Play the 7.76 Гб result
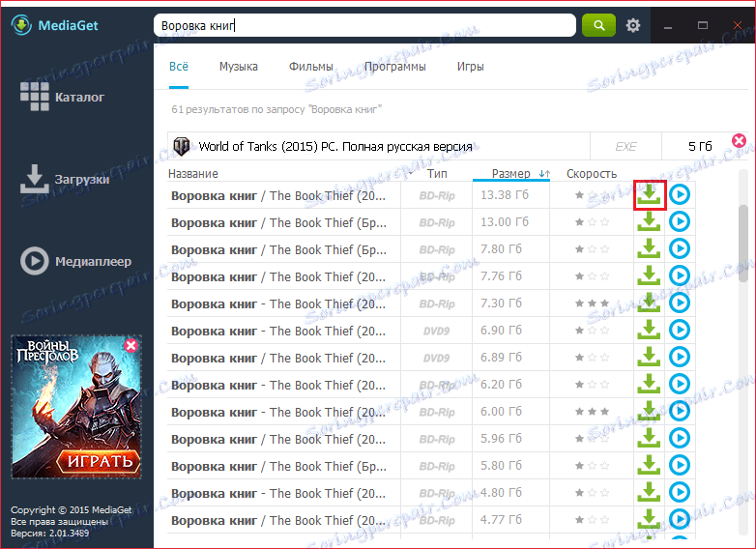 pyautogui.click(x=680, y=275)
